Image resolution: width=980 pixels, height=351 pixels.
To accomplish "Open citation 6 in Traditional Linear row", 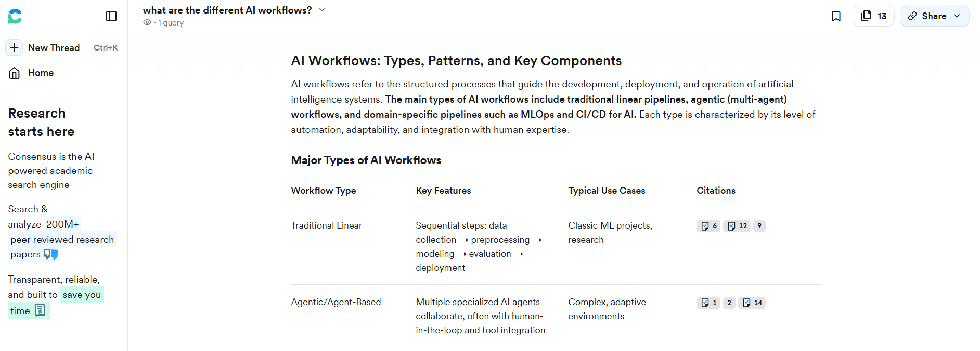I will [708, 226].
